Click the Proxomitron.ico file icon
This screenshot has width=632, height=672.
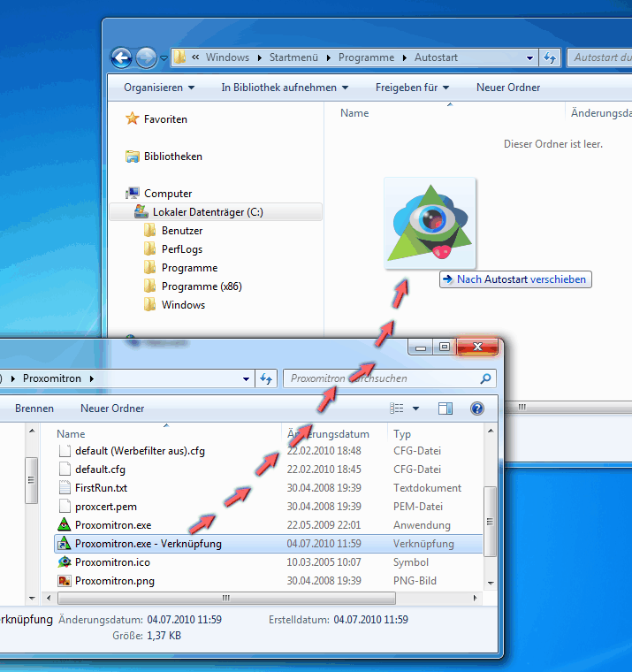(64, 562)
